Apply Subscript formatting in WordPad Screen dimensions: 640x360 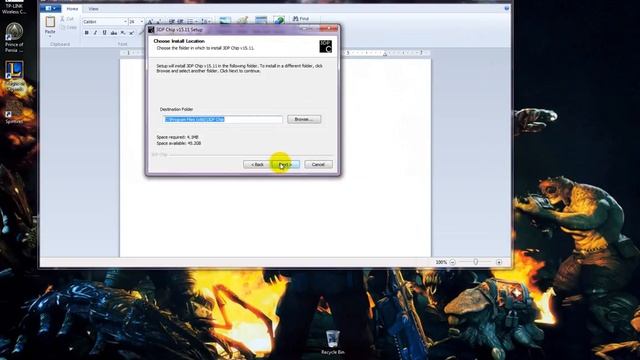(122, 33)
